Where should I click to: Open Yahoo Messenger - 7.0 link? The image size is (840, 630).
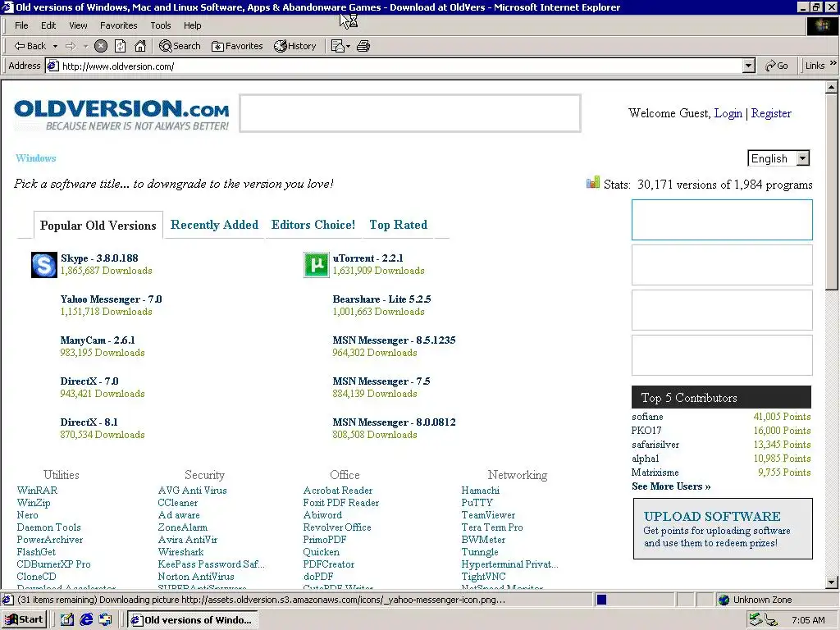click(111, 299)
